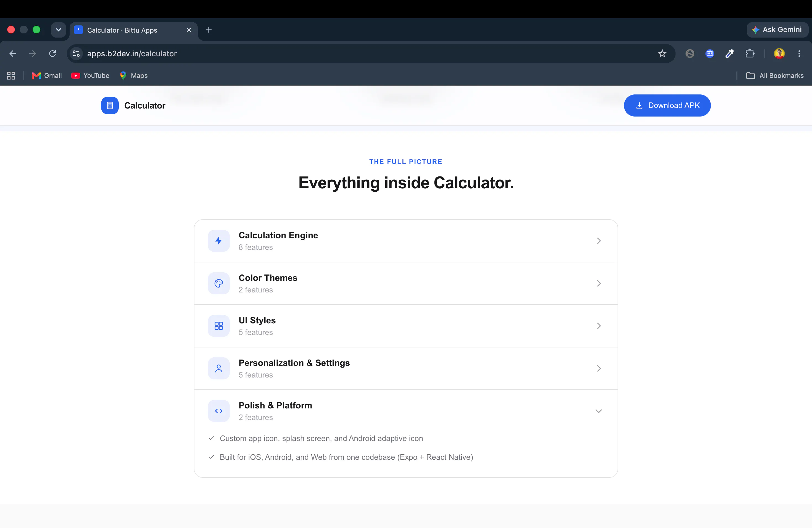Viewport: 812px width, 528px height.
Task: Click the Ask Gemini button
Action: pyautogui.click(x=777, y=30)
